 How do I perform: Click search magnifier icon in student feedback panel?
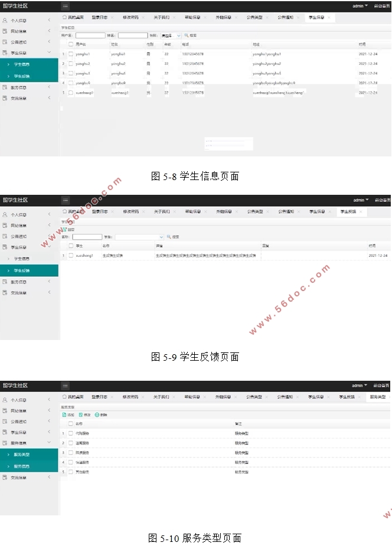pos(169,237)
